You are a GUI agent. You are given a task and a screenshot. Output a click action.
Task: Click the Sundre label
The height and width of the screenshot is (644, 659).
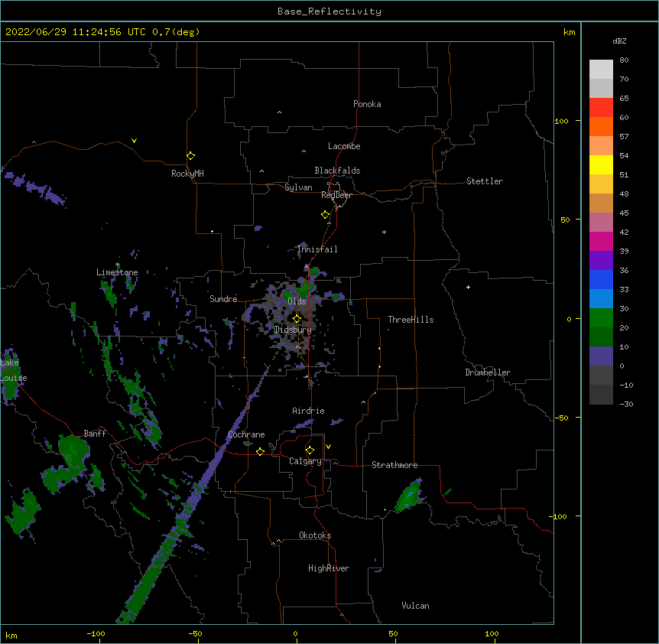pyautogui.click(x=223, y=299)
